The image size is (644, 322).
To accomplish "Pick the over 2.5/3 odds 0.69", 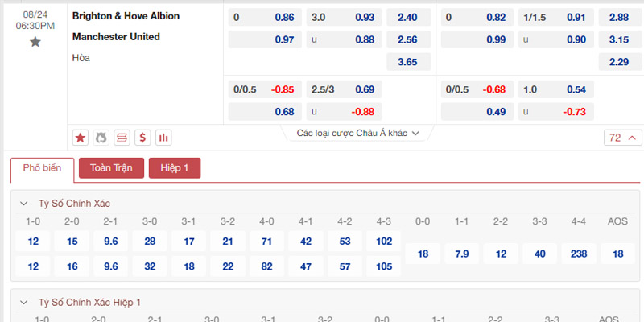I will [345, 89].
